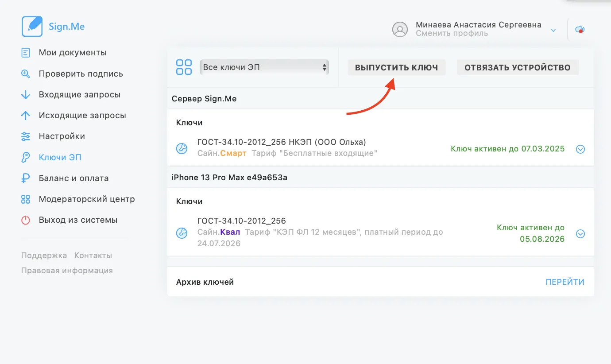This screenshot has width=611, height=364.
Task: Expand the profile chevron next to Минаева
Action: (553, 30)
